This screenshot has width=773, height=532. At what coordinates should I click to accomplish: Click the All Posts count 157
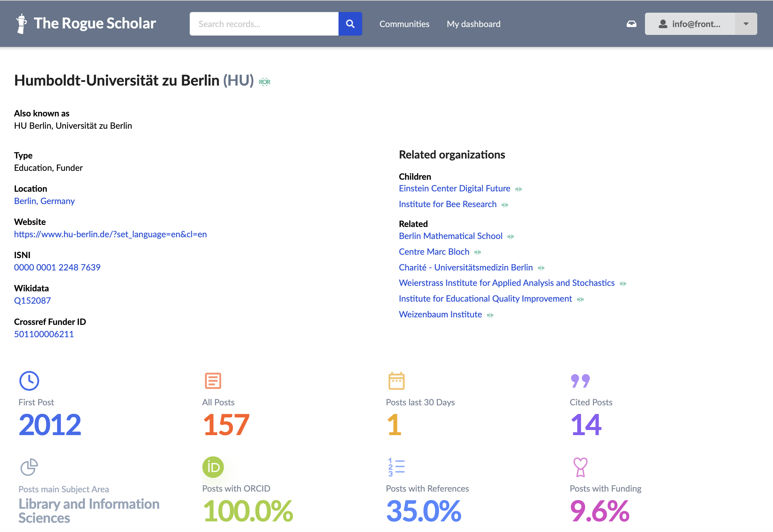click(x=226, y=425)
